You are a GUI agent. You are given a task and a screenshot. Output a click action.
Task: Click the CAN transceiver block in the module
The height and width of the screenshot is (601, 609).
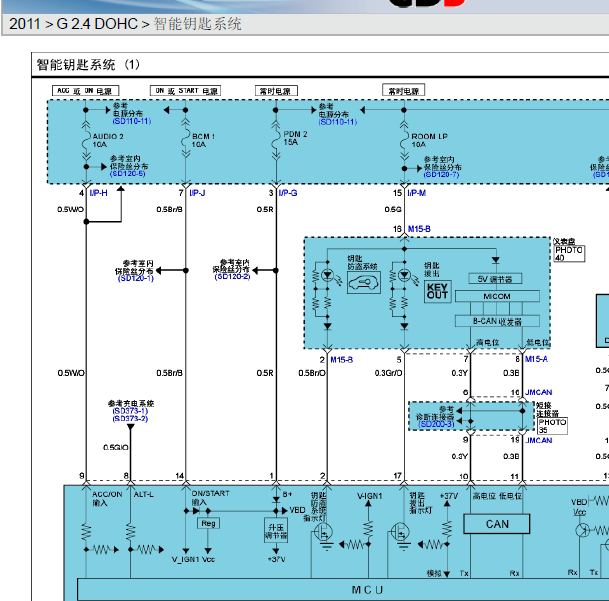pos(496,524)
